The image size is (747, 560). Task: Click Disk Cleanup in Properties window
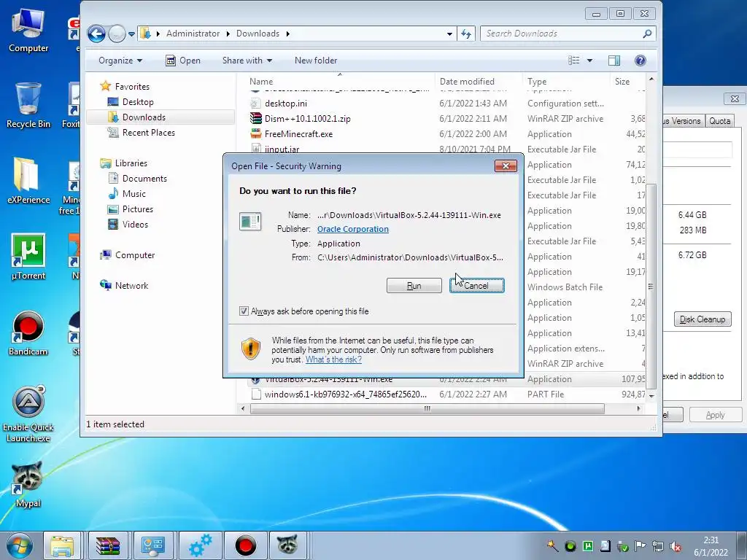(x=703, y=319)
